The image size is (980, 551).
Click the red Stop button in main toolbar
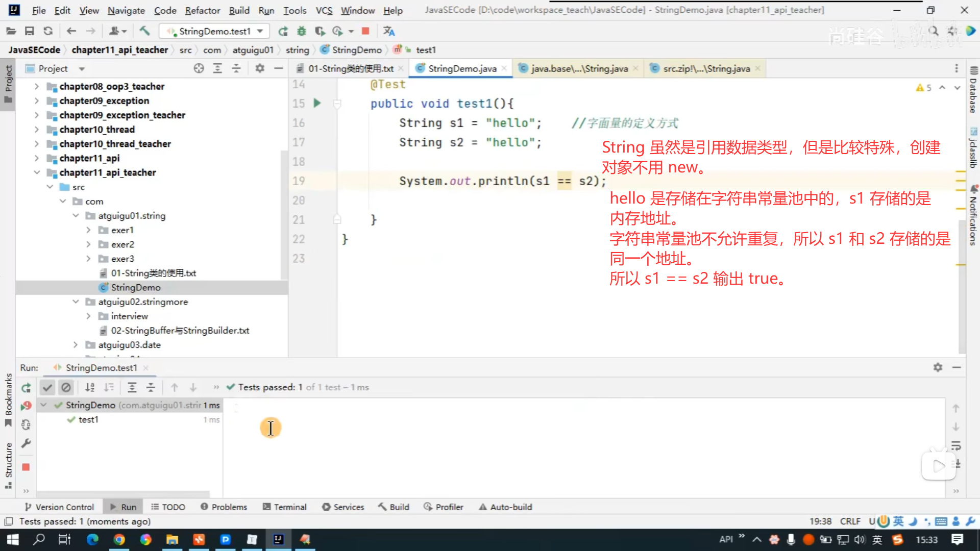365,31
